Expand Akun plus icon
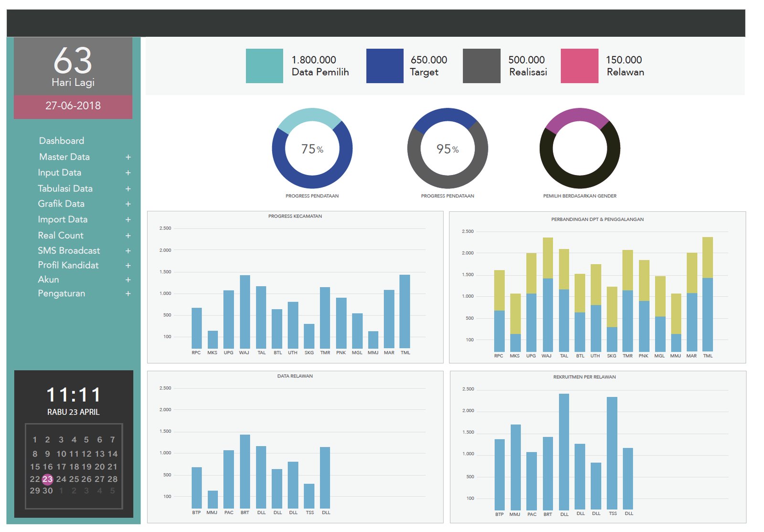 coord(128,280)
